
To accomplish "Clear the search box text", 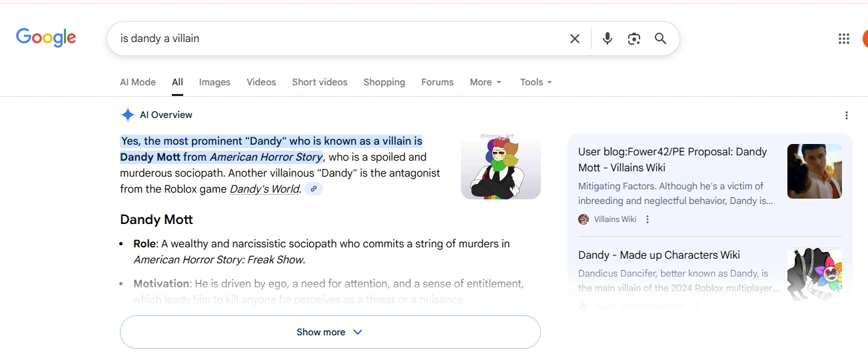I will (x=575, y=39).
